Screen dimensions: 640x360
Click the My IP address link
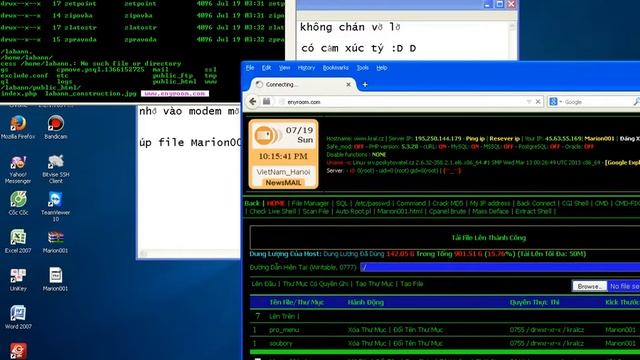[x=489, y=203]
